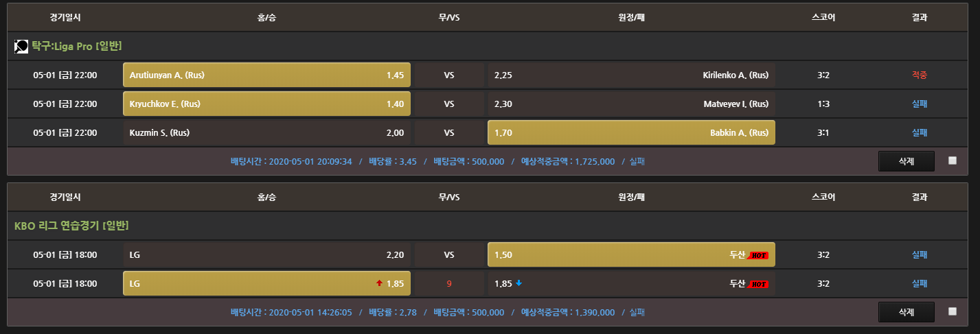980x334 pixels.
Task: Choose the Kryuchkov E. 1.40 selection
Action: pos(266,104)
